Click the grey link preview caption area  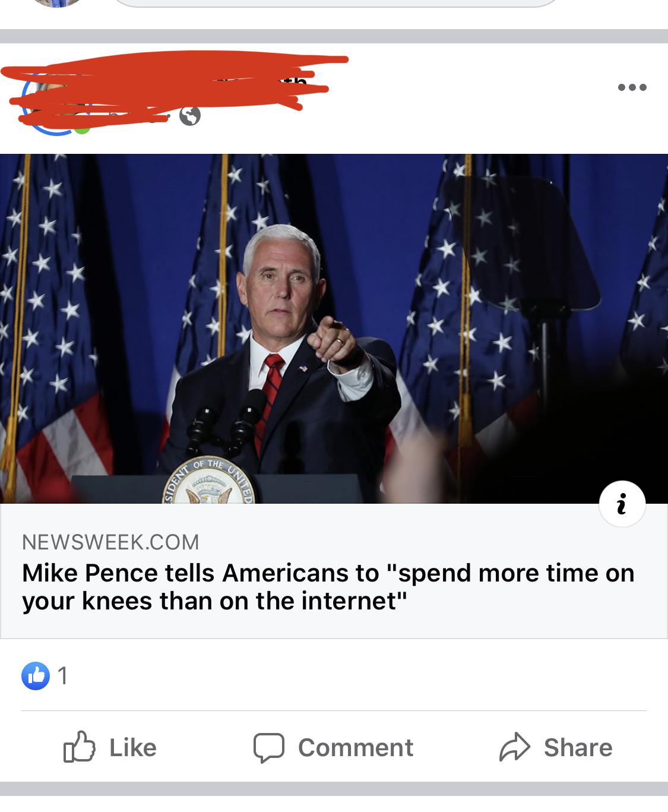pos(334,571)
